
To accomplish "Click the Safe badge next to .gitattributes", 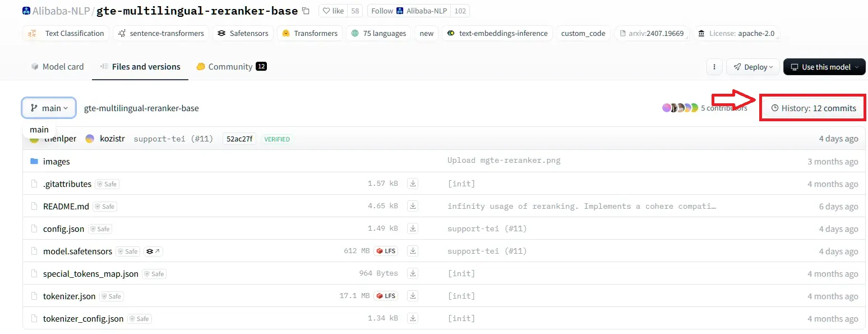I will pyautogui.click(x=107, y=184).
